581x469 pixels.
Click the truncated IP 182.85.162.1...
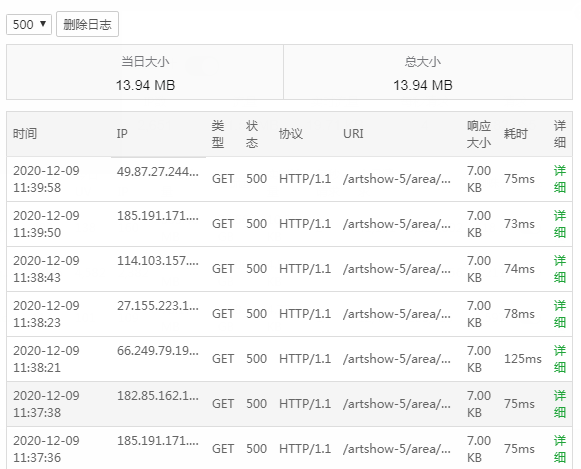[x=158, y=396]
